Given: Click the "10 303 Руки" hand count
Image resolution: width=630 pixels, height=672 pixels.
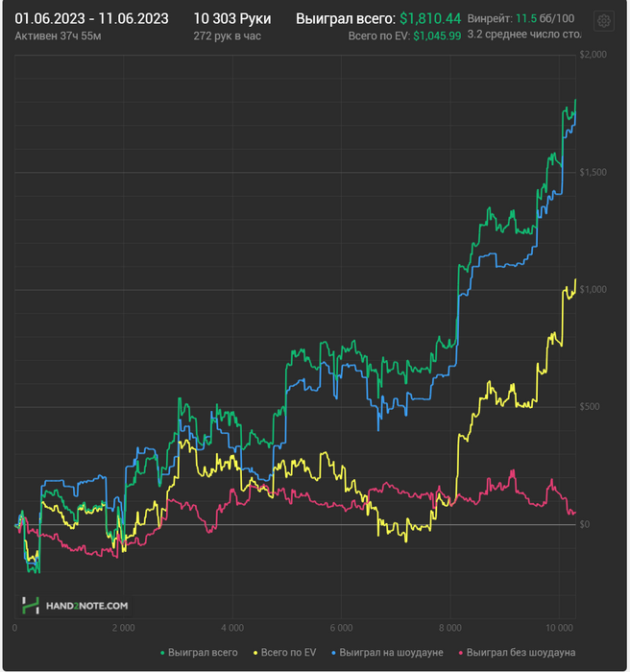Looking at the screenshot, I should pos(232,18).
